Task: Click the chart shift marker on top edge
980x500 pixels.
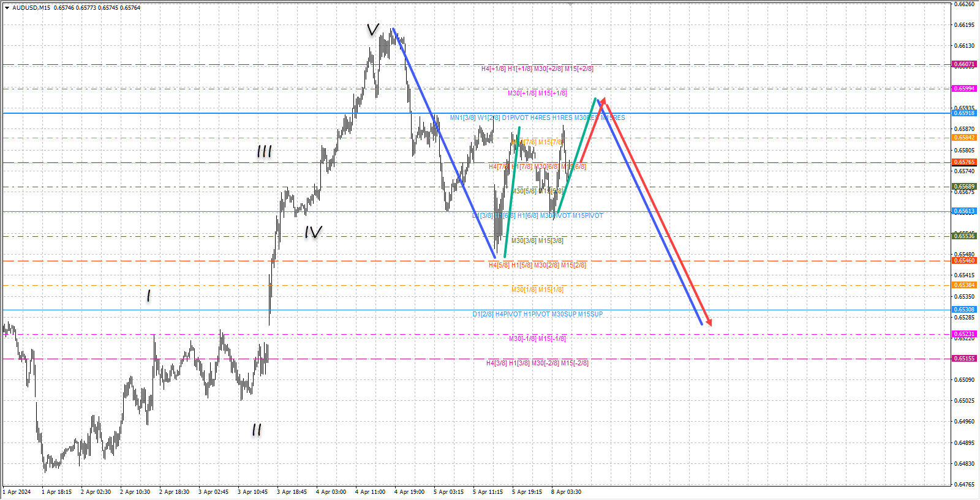Action: pyautogui.click(x=570, y=4)
